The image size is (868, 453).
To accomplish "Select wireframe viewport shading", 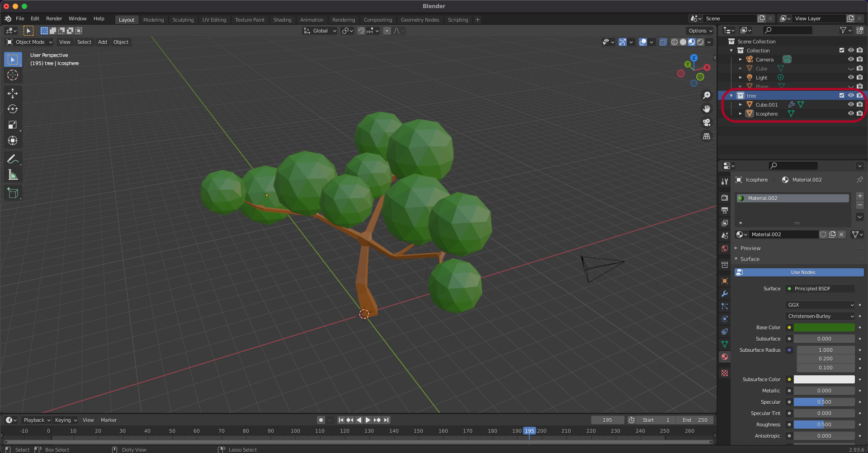I will 675,42.
